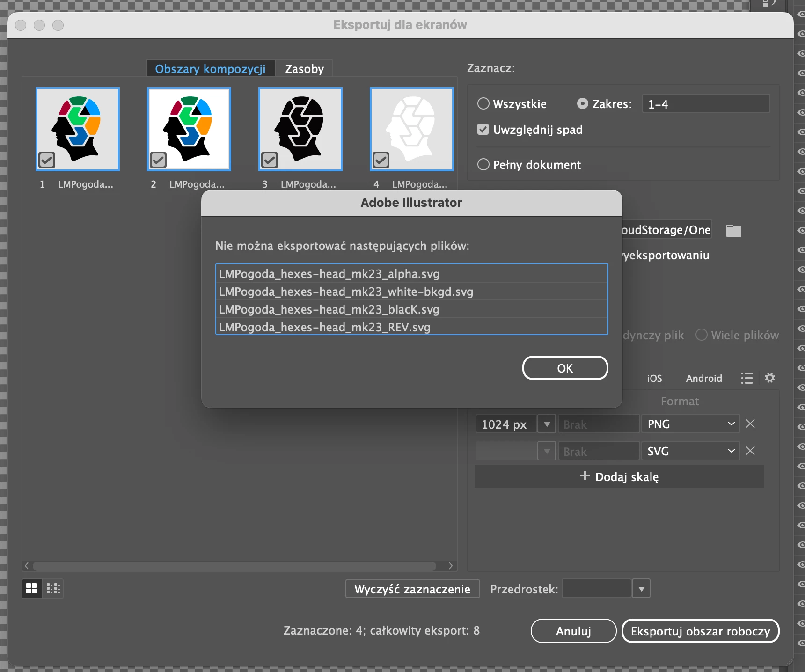Viewport: 805px width, 672px height.
Task: Switch to large thumbnail grid view
Action: click(x=31, y=588)
